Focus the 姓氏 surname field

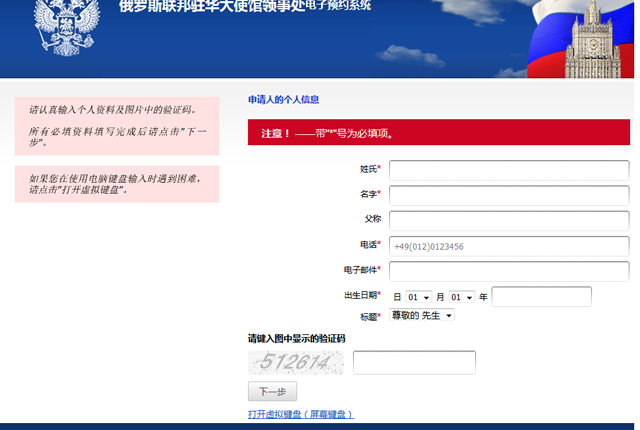(x=509, y=170)
